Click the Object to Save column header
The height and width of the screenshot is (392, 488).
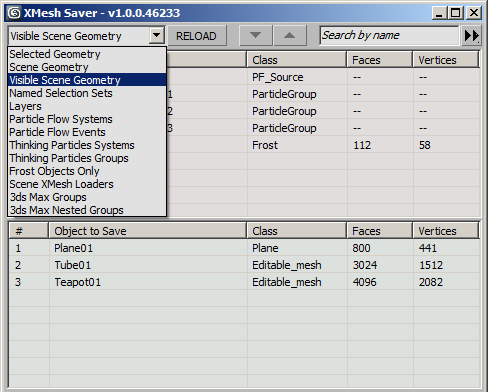click(x=148, y=231)
